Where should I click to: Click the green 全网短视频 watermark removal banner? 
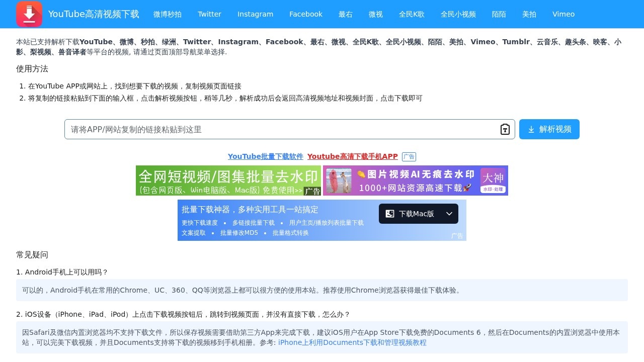pos(228,180)
